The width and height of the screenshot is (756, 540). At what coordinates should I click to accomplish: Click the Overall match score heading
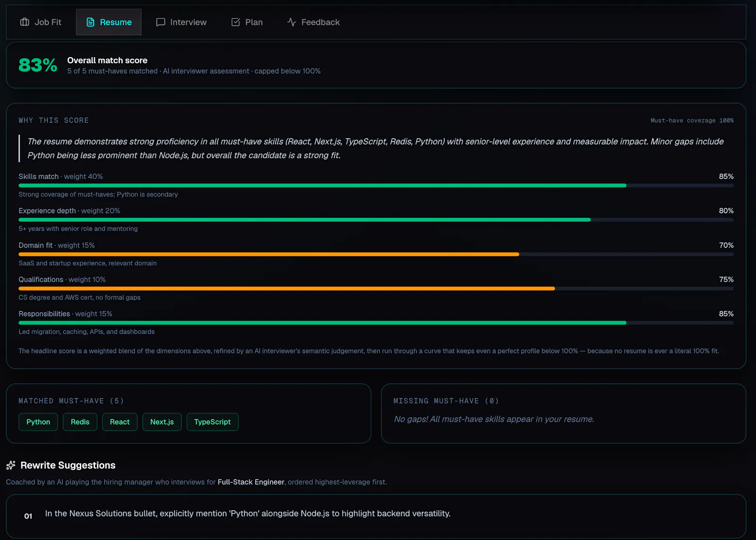[107, 60]
